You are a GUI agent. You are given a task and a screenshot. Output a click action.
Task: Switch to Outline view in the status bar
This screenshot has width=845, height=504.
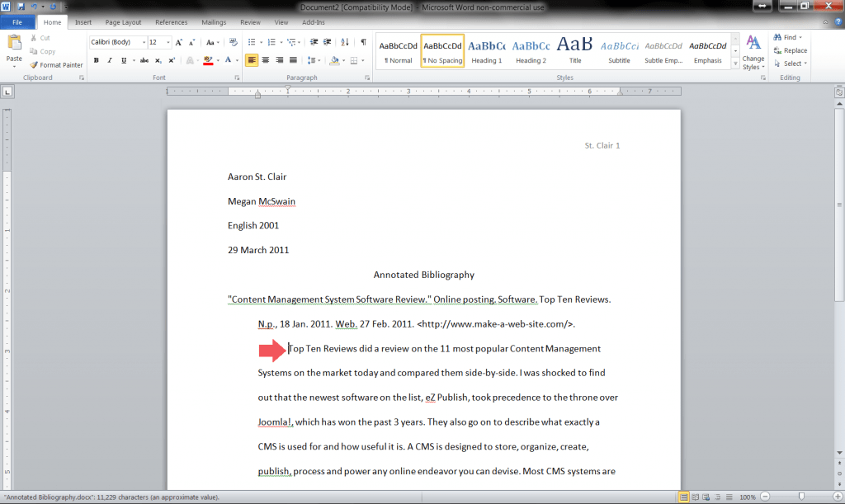click(718, 497)
